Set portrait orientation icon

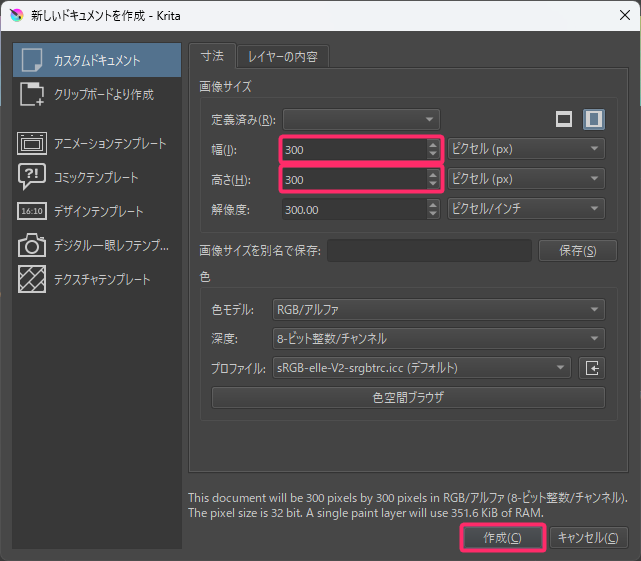(x=594, y=119)
